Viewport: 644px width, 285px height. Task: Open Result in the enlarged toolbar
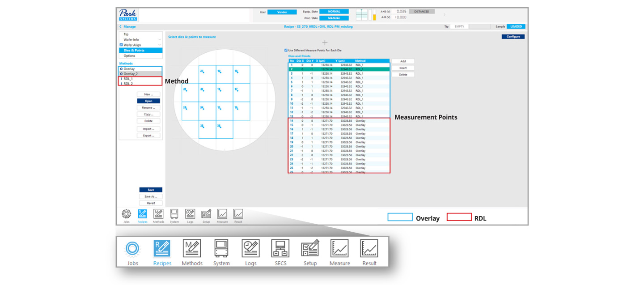[369, 249]
